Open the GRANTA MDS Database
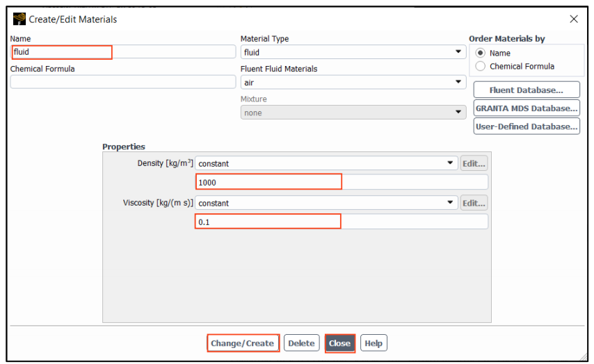 (x=527, y=108)
